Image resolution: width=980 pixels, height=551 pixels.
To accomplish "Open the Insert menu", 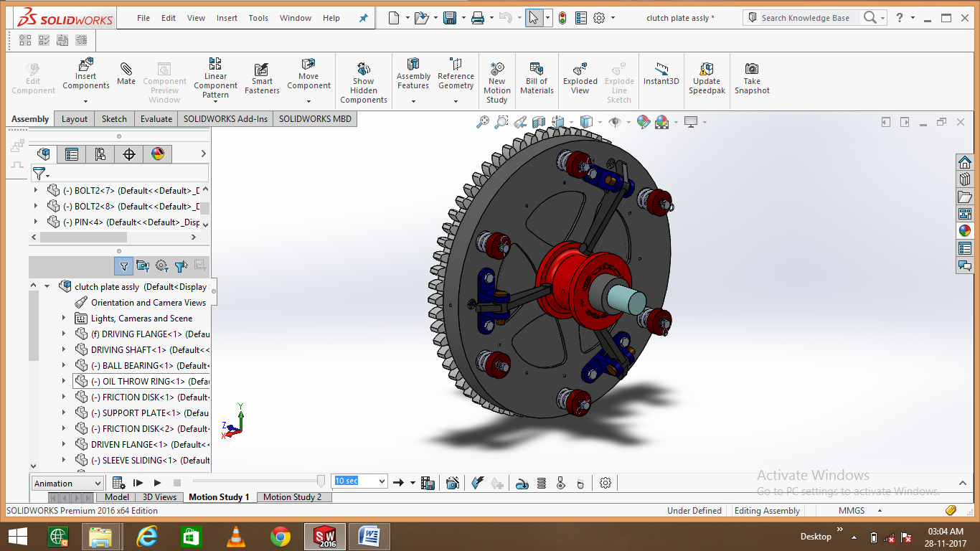I will pos(227,18).
